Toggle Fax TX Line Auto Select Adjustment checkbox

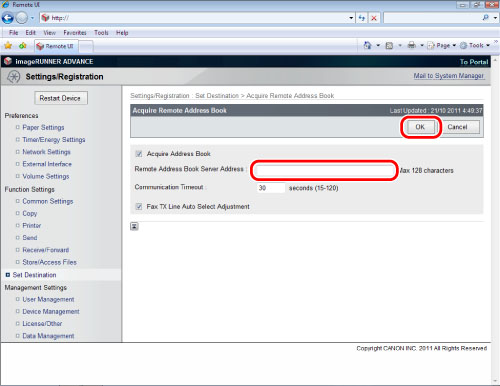tap(139, 206)
